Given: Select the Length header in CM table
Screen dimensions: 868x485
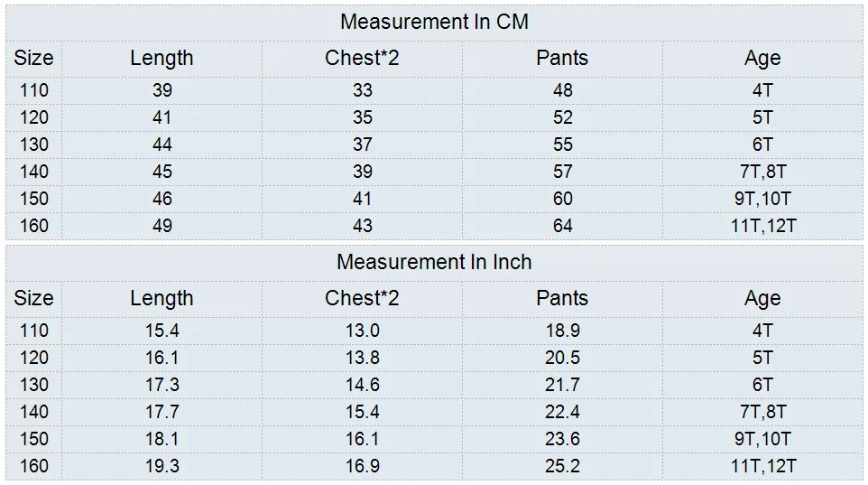Looking at the screenshot, I should [x=162, y=58].
